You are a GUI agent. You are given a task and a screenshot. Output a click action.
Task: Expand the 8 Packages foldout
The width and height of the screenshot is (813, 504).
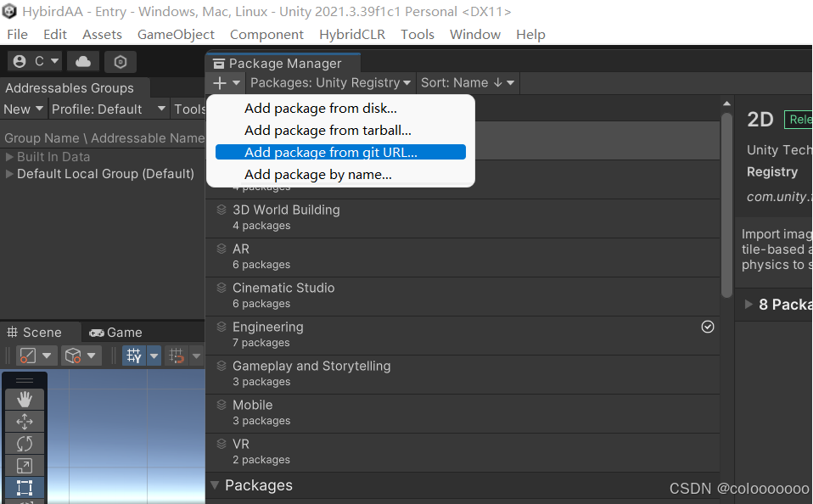[749, 305]
